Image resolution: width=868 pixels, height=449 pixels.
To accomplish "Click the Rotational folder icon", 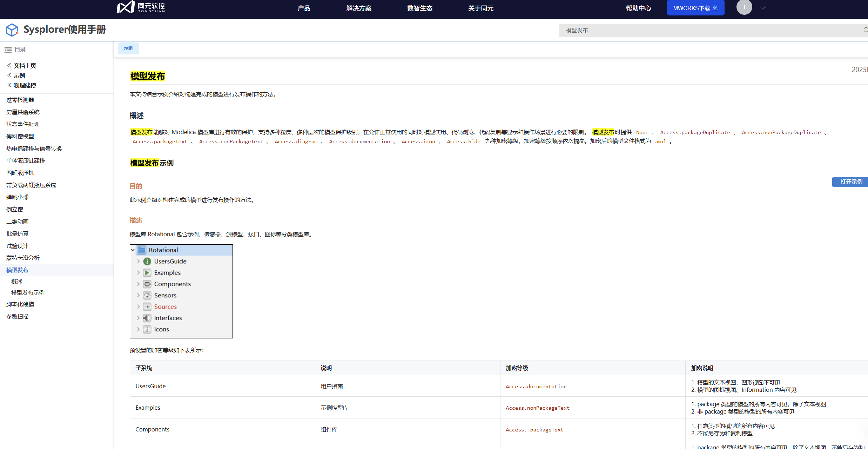I will point(142,250).
